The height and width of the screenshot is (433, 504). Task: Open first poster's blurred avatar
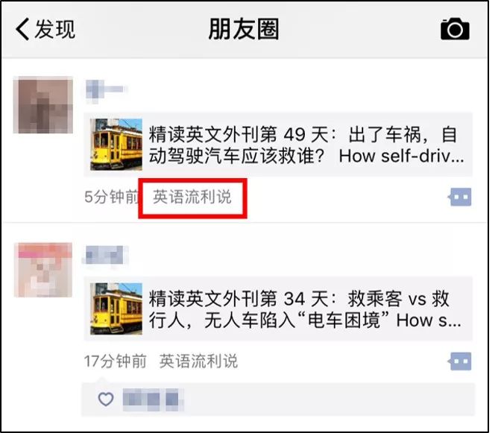pyautogui.click(x=43, y=105)
